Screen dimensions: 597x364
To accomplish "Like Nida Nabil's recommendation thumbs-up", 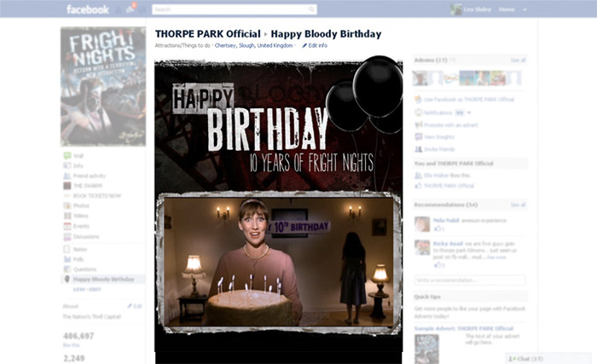I will coord(439,228).
